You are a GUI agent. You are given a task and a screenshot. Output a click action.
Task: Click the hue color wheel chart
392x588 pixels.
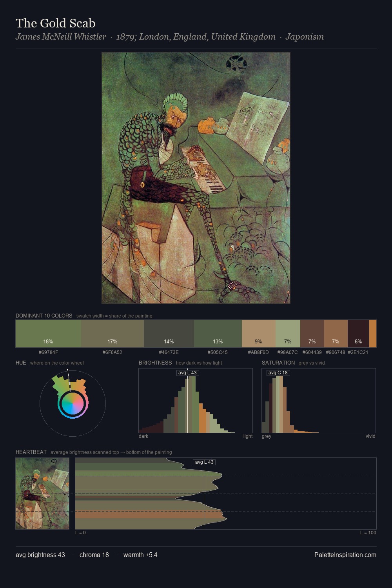pyautogui.click(x=73, y=403)
